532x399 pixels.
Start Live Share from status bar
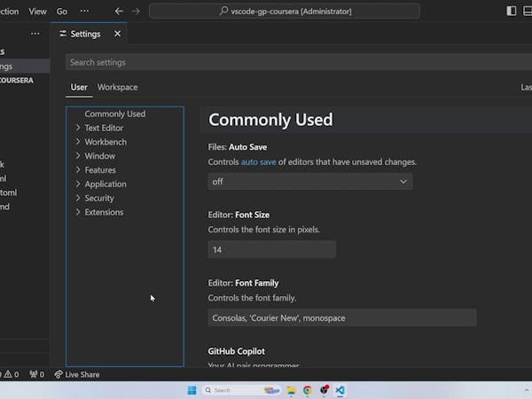tap(77, 374)
